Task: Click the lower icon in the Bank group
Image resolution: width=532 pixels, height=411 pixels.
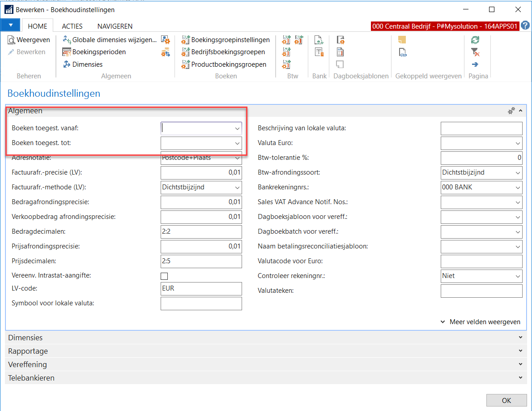Action: click(319, 52)
